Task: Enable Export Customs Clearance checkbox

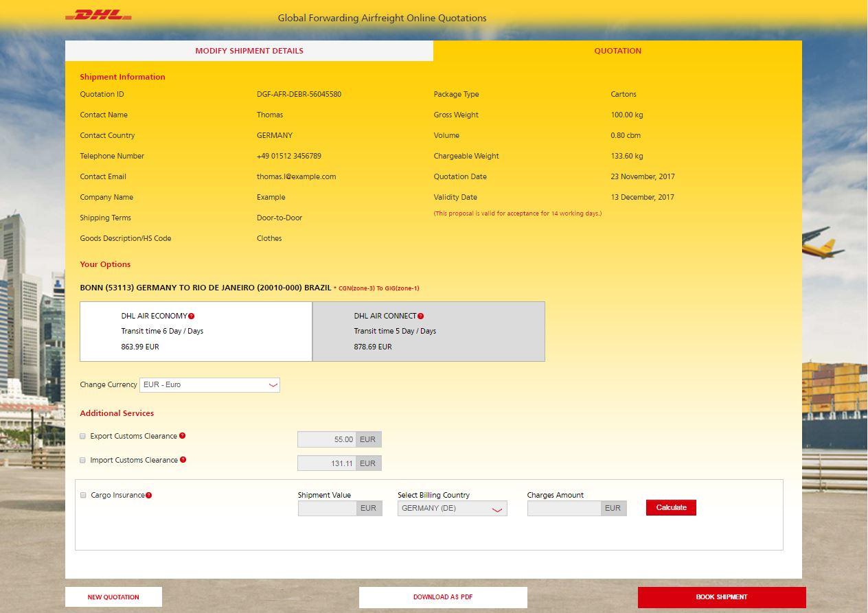Action: click(83, 436)
